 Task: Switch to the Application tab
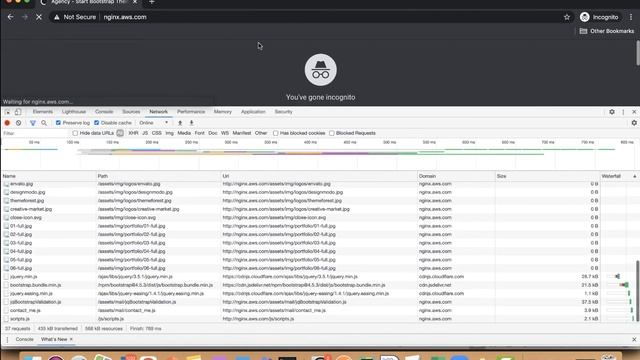pyautogui.click(x=253, y=112)
